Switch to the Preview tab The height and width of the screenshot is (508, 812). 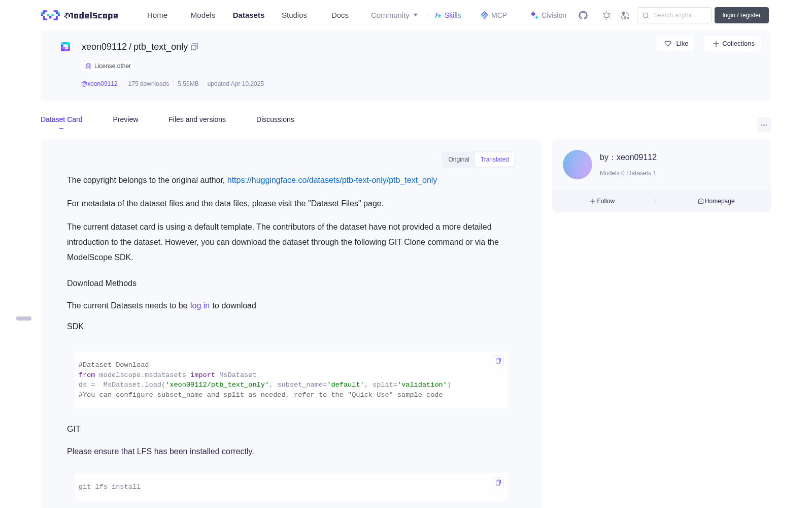coord(125,119)
